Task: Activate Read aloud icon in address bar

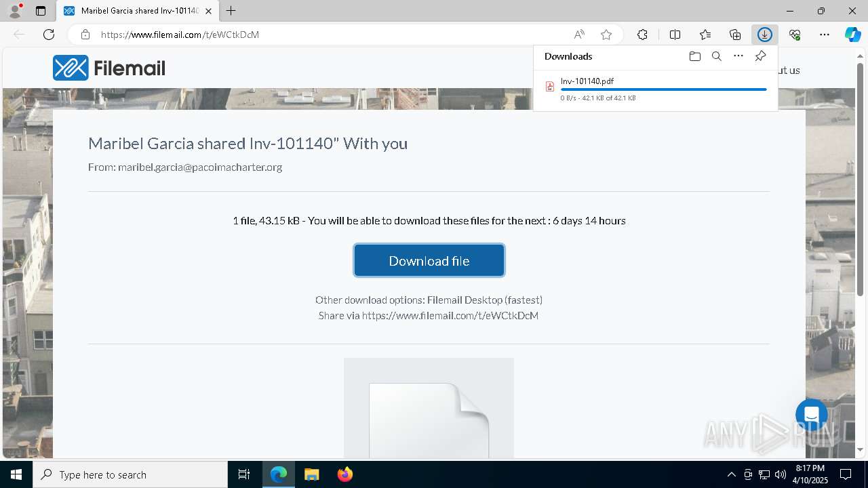Action: click(x=579, y=35)
